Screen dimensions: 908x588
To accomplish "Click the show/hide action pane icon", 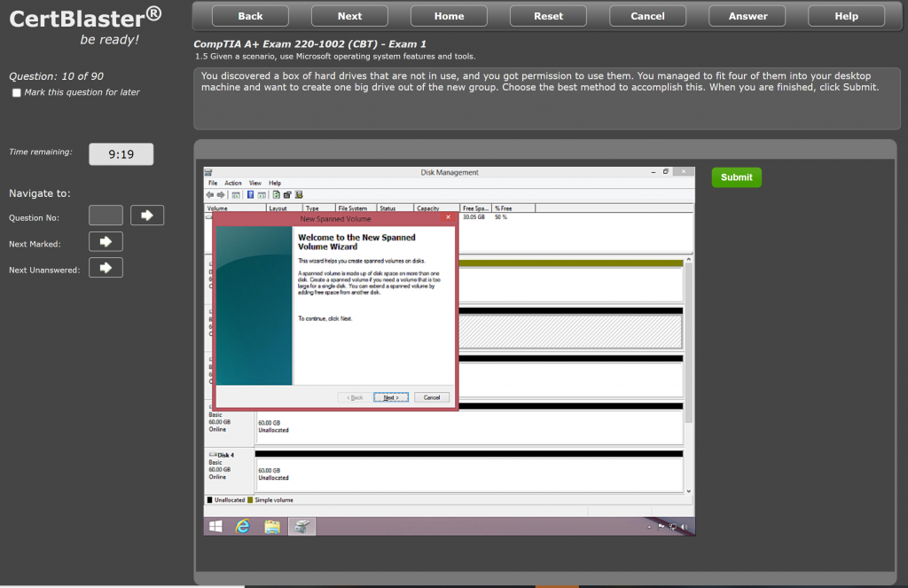I will [x=262, y=195].
